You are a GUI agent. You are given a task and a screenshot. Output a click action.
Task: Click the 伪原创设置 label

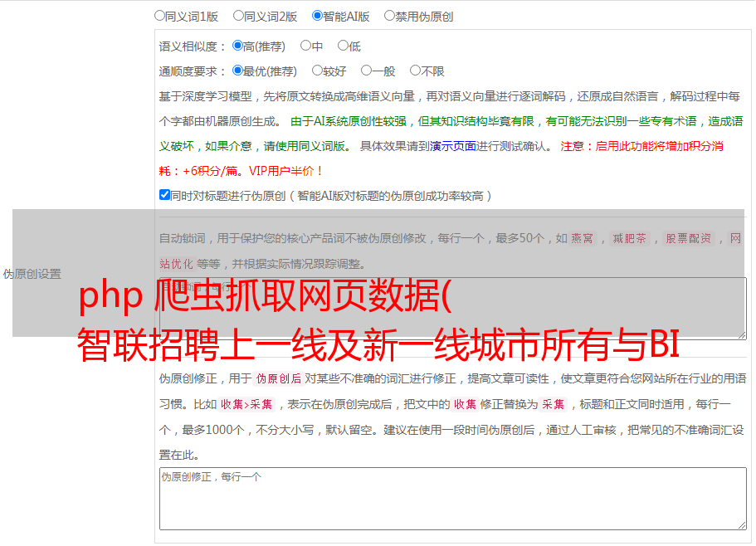point(32,274)
